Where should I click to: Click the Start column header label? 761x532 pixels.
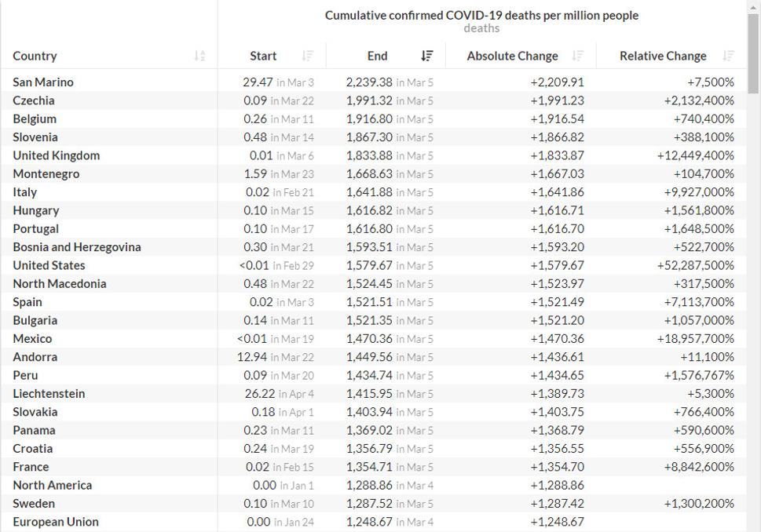[263, 56]
